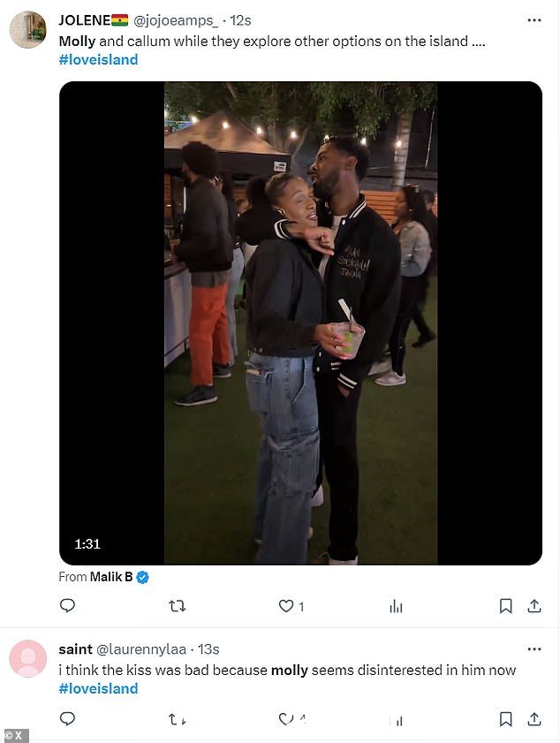The height and width of the screenshot is (743, 560).
Task: Click Malik B verified badge
Action: [142, 577]
